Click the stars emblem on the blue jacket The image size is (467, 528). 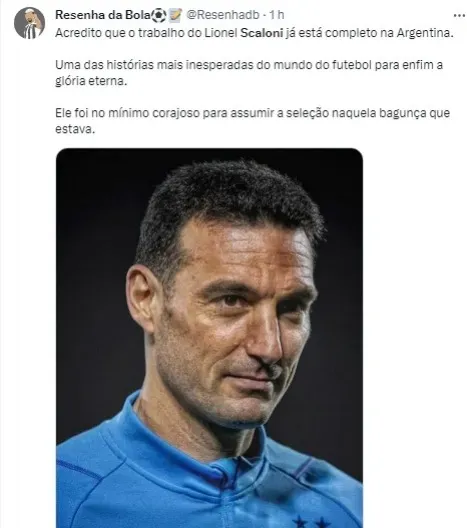coord(312,522)
